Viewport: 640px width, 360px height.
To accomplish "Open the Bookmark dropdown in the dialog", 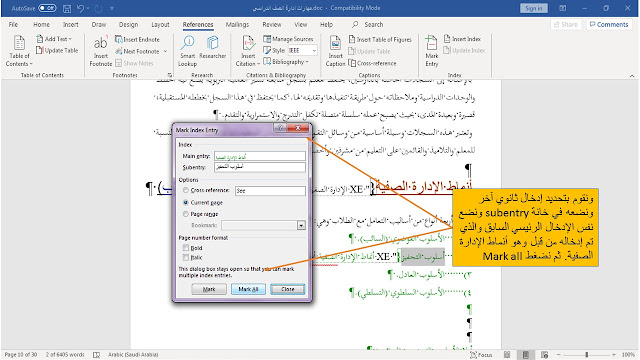I will 301,225.
